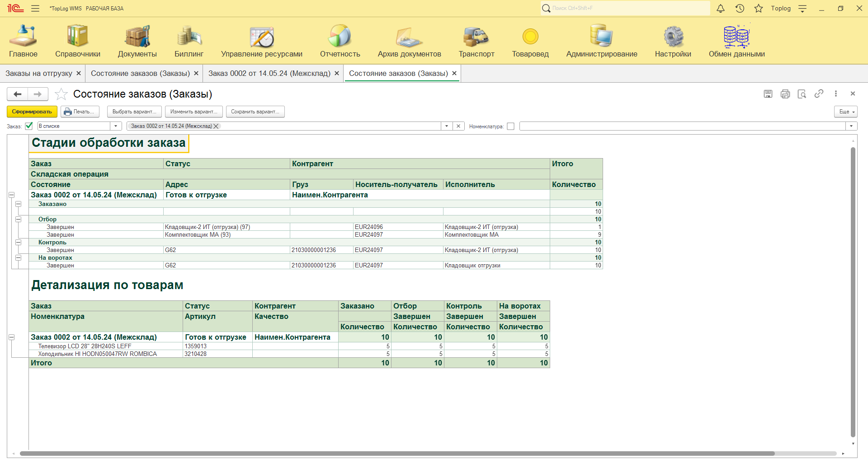
Task: Open Управление ресурсами section icon
Action: [262, 36]
